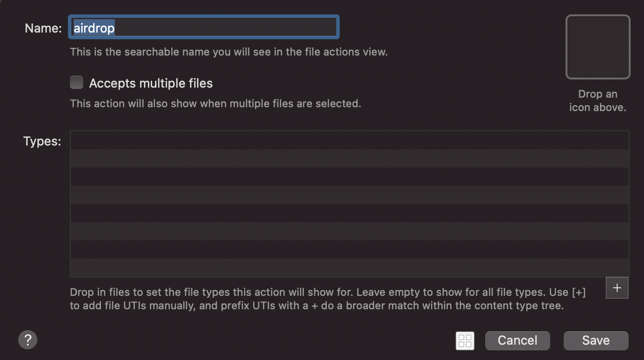Cancel the file action dialog

(518, 340)
